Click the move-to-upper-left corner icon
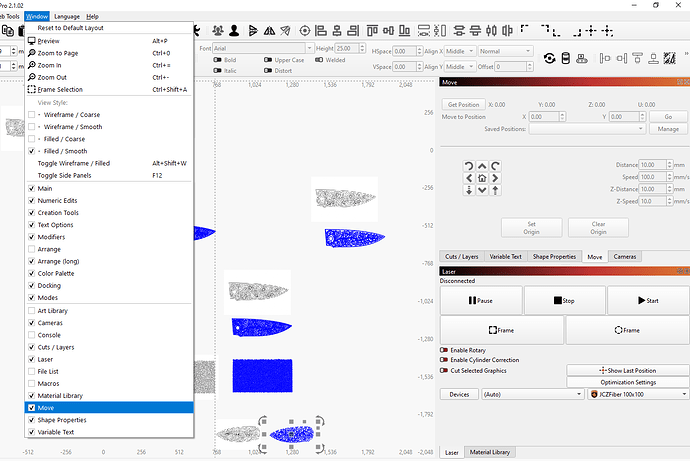 point(524,29)
